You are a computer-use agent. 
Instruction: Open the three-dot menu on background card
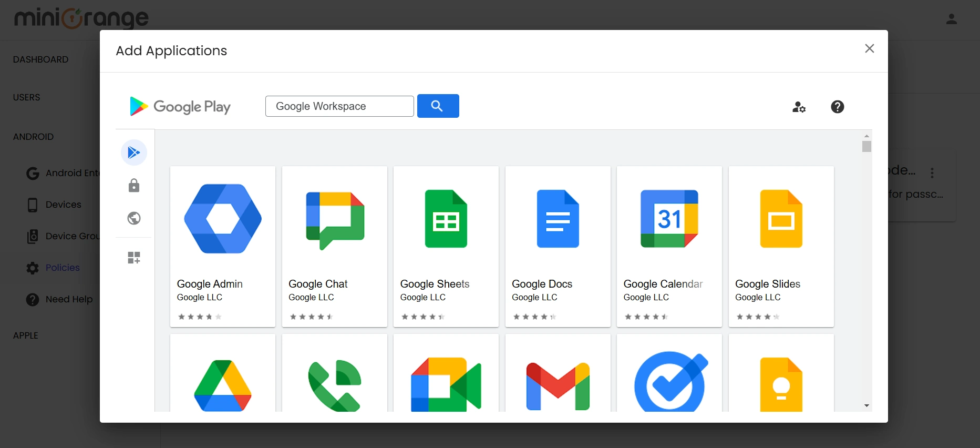932,172
